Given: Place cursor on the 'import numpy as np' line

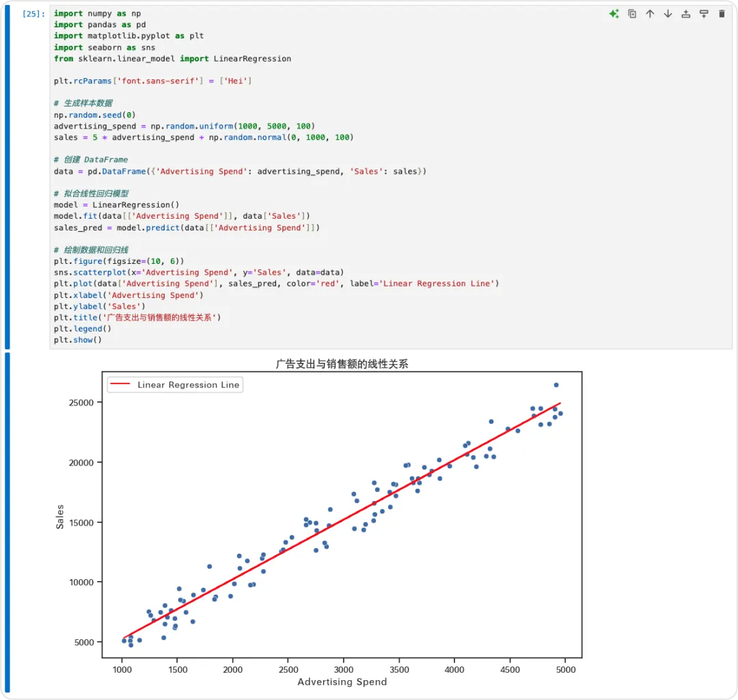Looking at the screenshot, I should click(x=97, y=13).
